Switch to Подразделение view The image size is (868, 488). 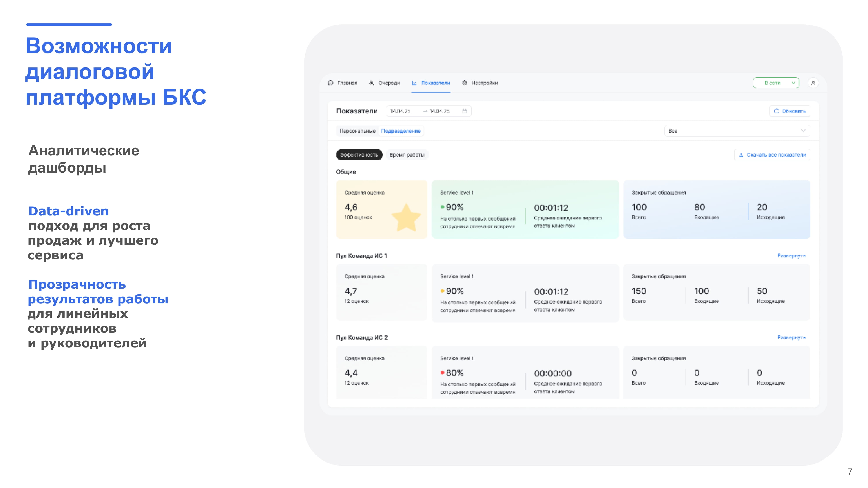[x=401, y=131]
